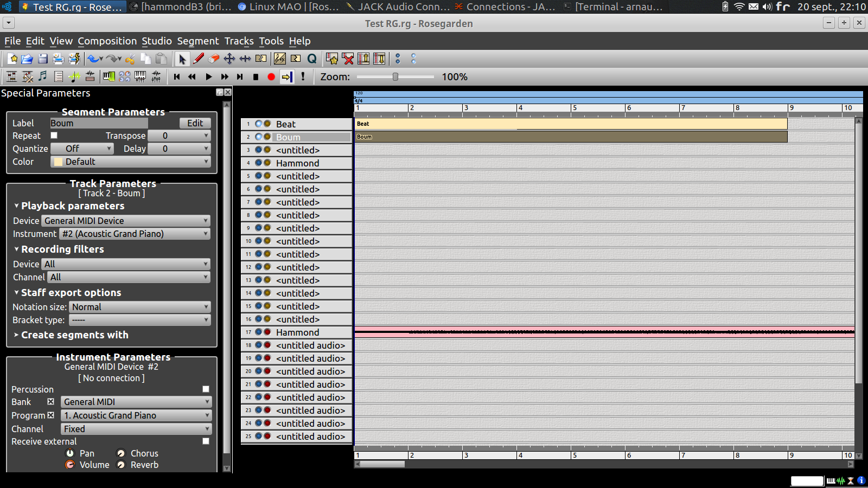Mute track 1 Beat with its blue LED
Image resolution: width=868 pixels, height=488 pixels.
click(259, 124)
